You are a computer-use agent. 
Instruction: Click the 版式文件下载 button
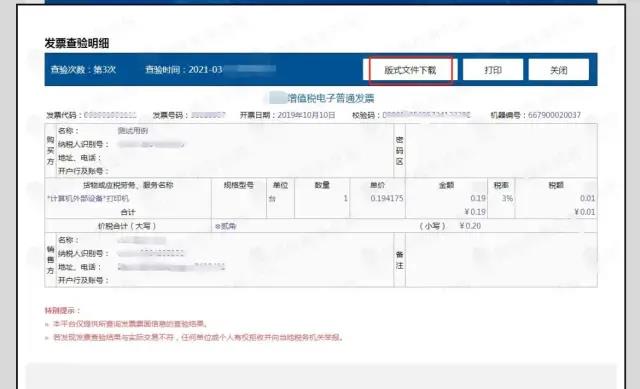click(410, 70)
